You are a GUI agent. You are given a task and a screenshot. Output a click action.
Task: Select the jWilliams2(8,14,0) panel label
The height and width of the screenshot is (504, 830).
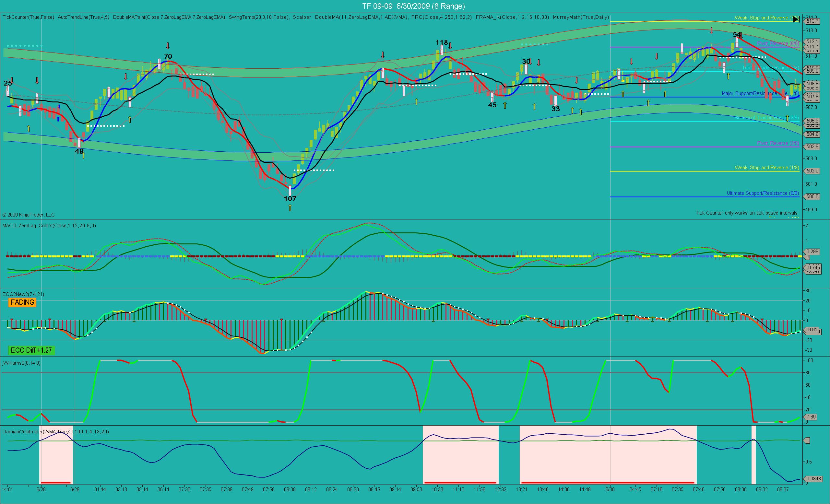point(21,363)
